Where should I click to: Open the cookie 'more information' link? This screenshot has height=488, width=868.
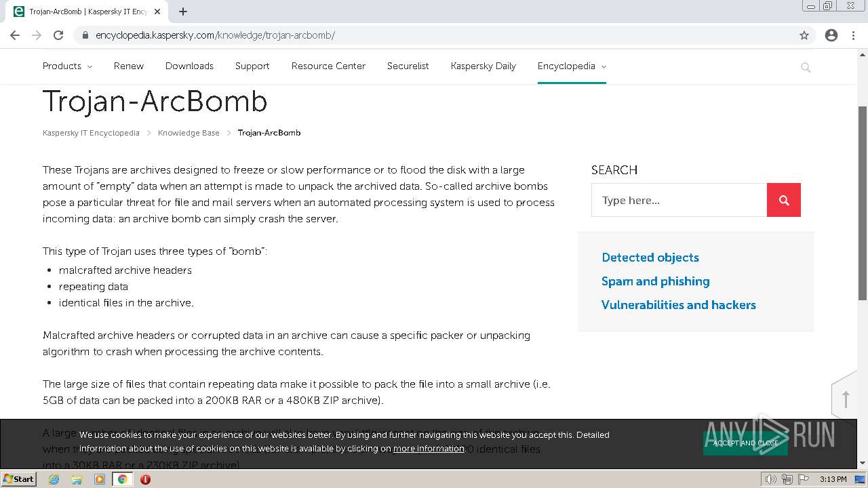click(429, 449)
